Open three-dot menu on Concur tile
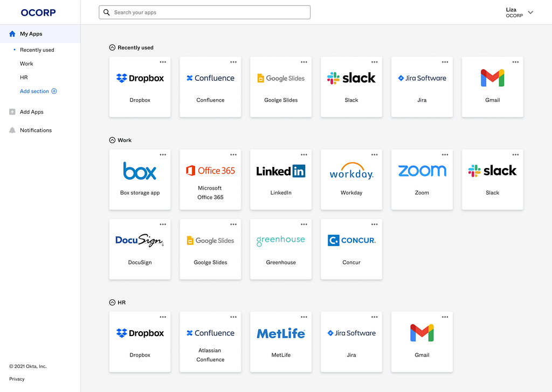The width and height of the screenshot is (552, 392). tap(375, 225)
